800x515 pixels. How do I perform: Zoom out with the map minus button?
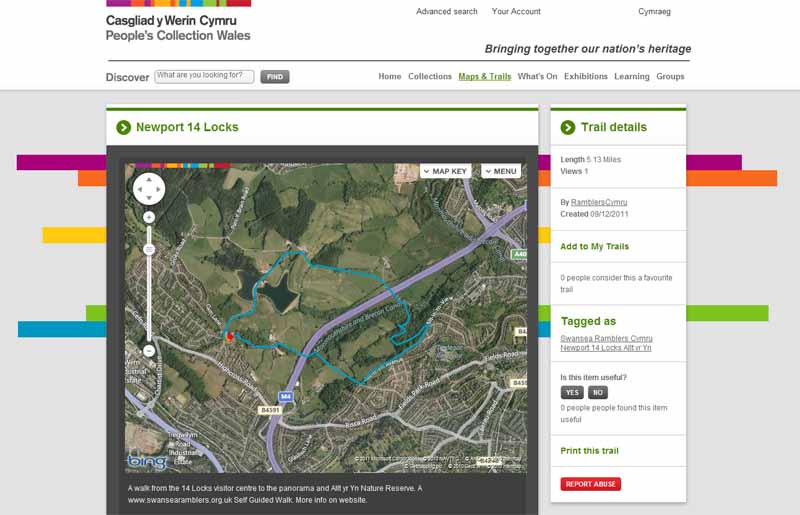(149, 351)
